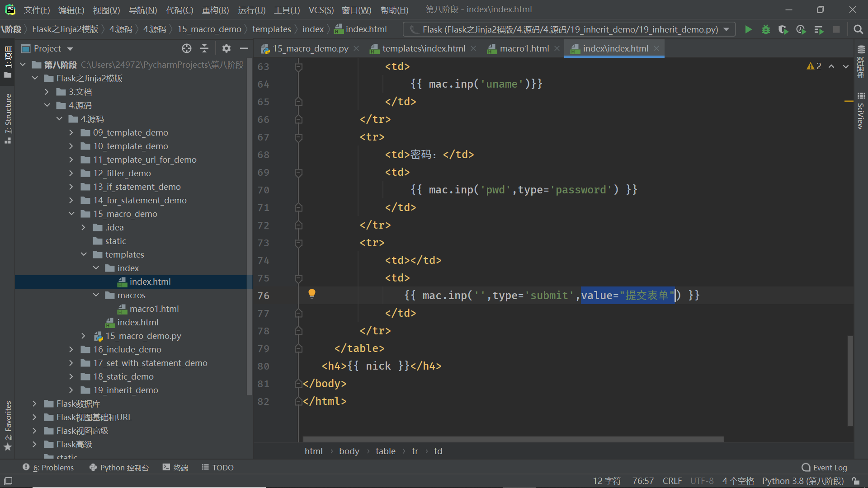Click the CRLF line separator status
This screenshot has width=868, height=488.
(672, 481)
